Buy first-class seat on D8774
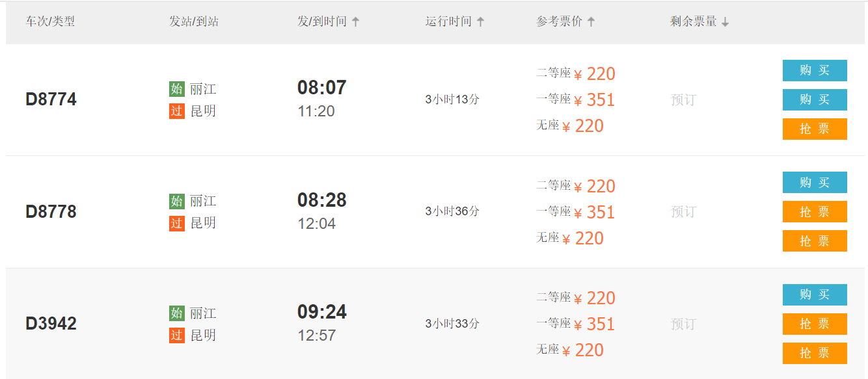The image size is (868, 379). pyautogui.click(x=815, y=99)
